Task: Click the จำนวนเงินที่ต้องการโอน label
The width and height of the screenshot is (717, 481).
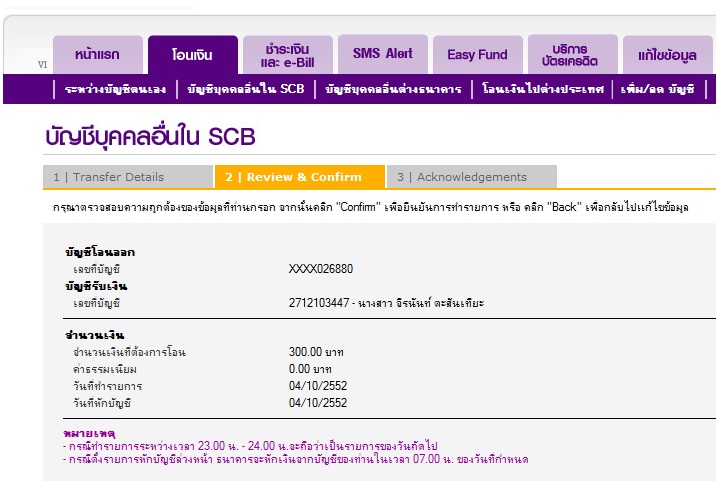Action: 129,353
